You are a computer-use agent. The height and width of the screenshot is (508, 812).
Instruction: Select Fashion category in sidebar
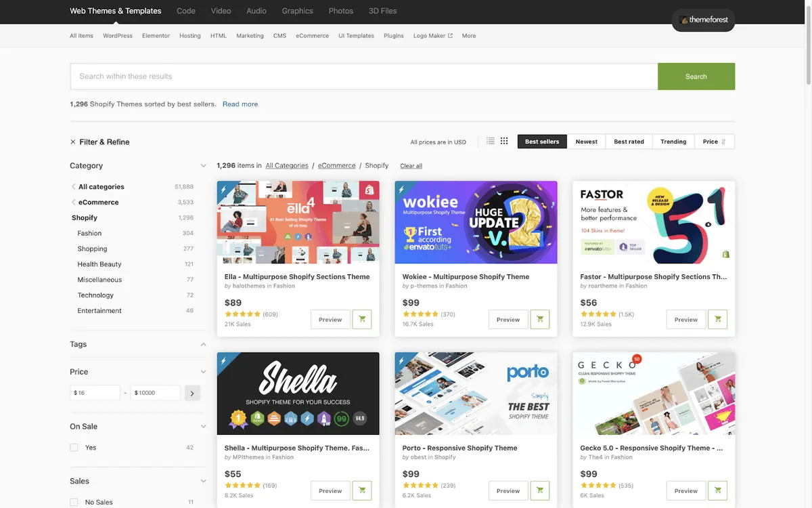point(89,233)
